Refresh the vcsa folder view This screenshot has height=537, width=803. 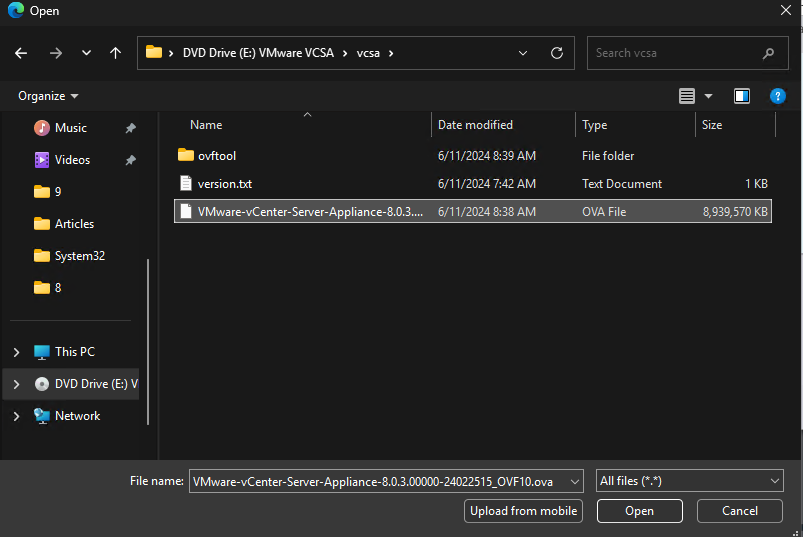click(558, 53)
